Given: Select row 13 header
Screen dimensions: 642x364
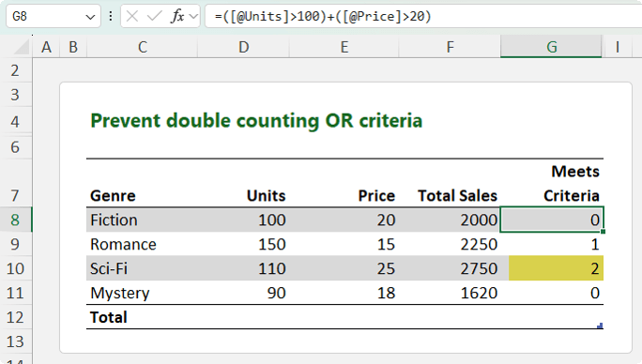Looking at the screenshot, I should [16, 341].
